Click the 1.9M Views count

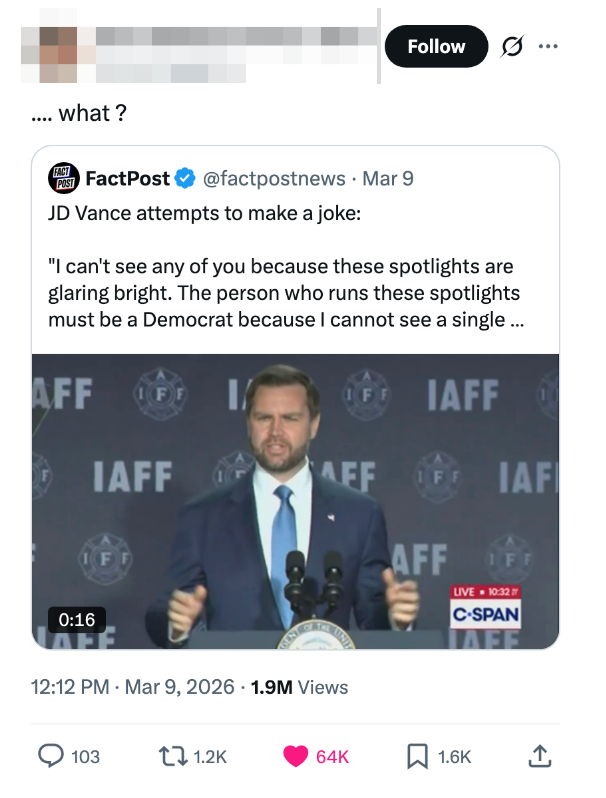tap(299, 687)
